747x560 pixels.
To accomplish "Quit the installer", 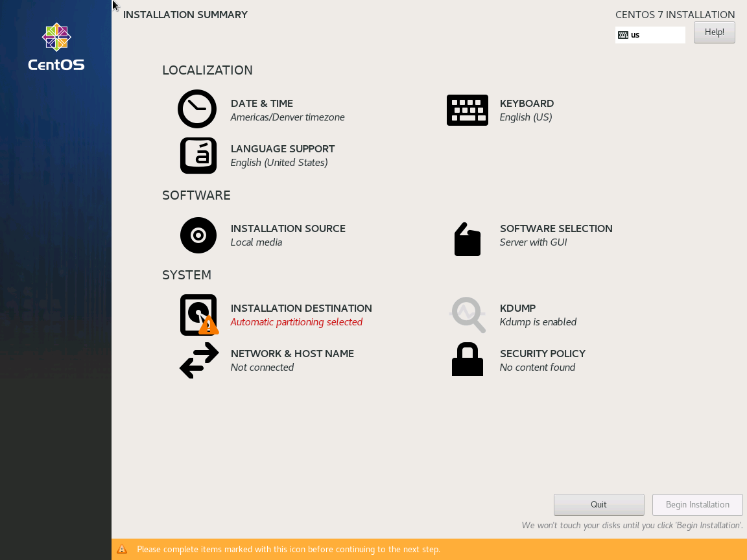I will 599,505.
